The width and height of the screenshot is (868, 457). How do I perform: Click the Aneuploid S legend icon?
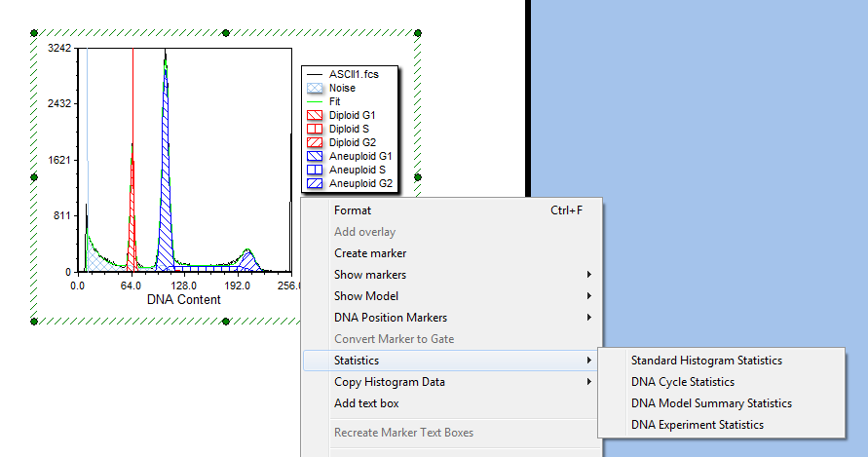pyautogui.click(x=315, y=170)
